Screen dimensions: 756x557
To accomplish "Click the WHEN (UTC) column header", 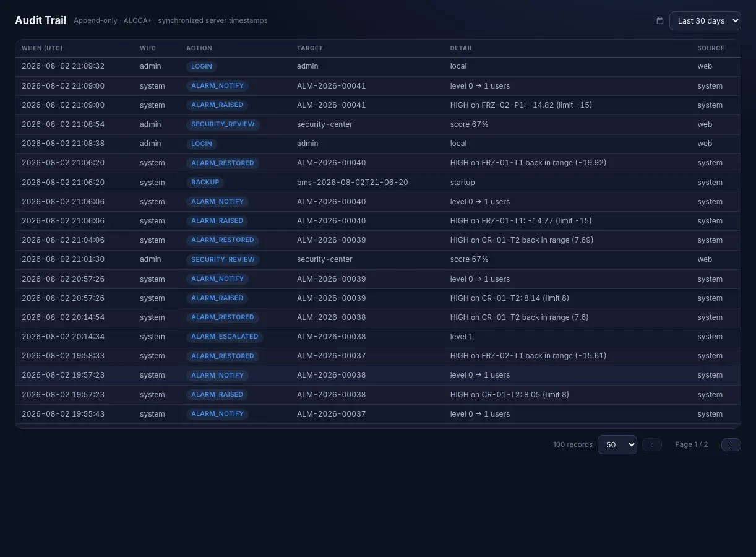I will pos(42,48).
